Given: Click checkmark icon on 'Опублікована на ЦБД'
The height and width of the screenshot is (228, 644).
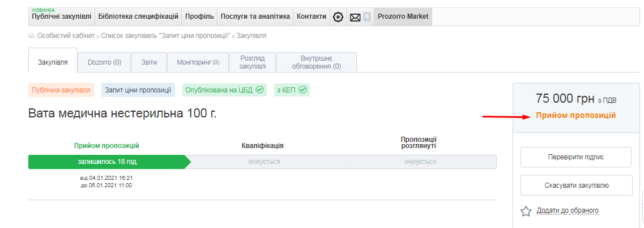Looking at the screenshot, I should coord(260,90).
